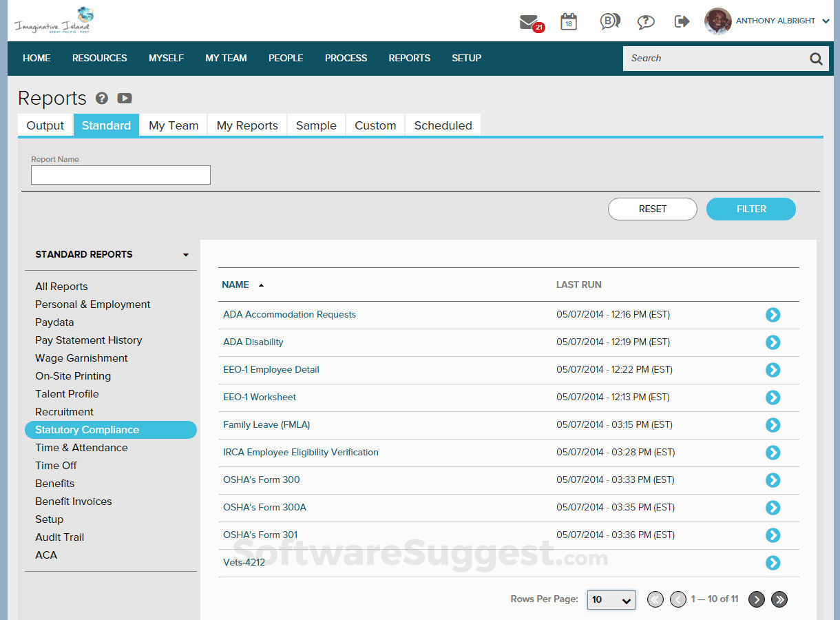Switch to the Scheduled tab
The image size is (840, 620).
point(443,125)
